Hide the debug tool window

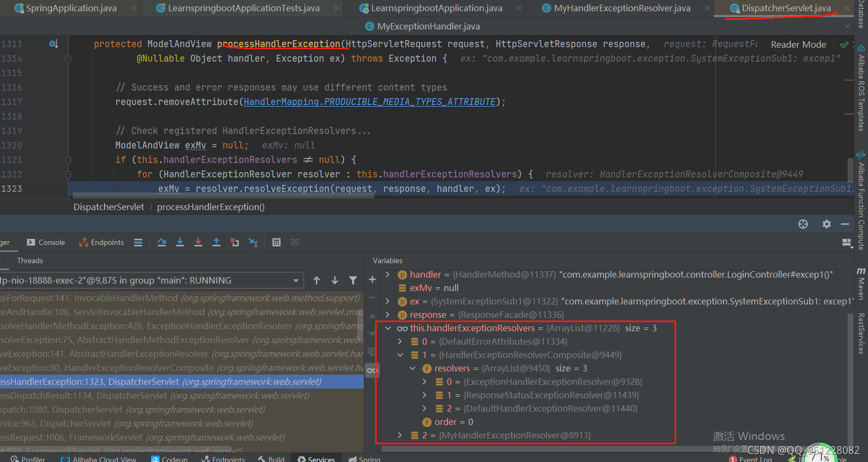tap(845, 224)
